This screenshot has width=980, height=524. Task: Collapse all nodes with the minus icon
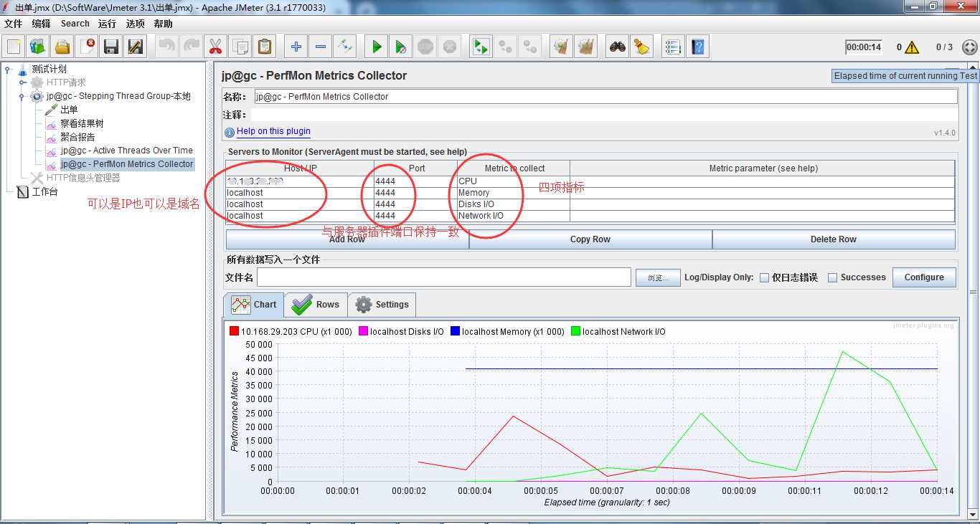pyautogui.click(x=321, y=47)
